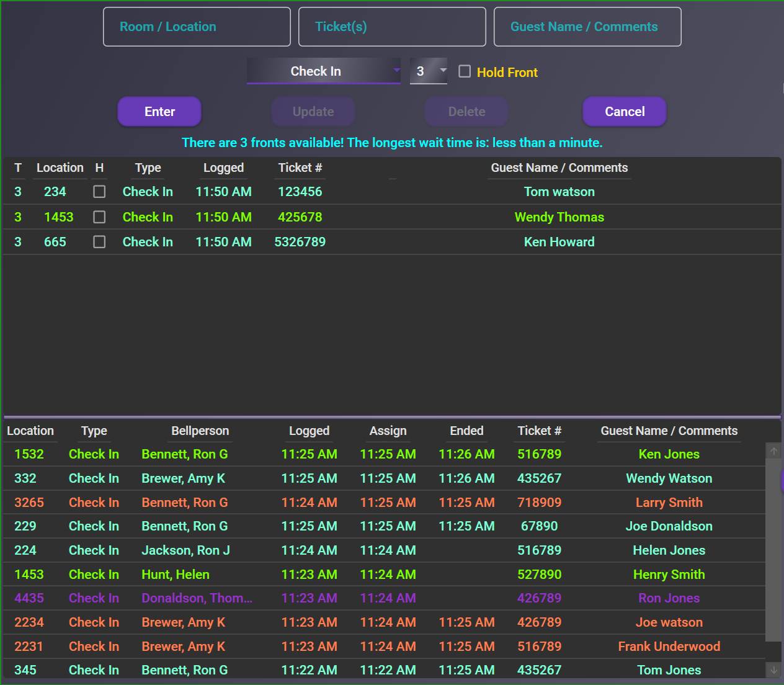Expand the priority number 3 dropdown

[x=429, y=71]
